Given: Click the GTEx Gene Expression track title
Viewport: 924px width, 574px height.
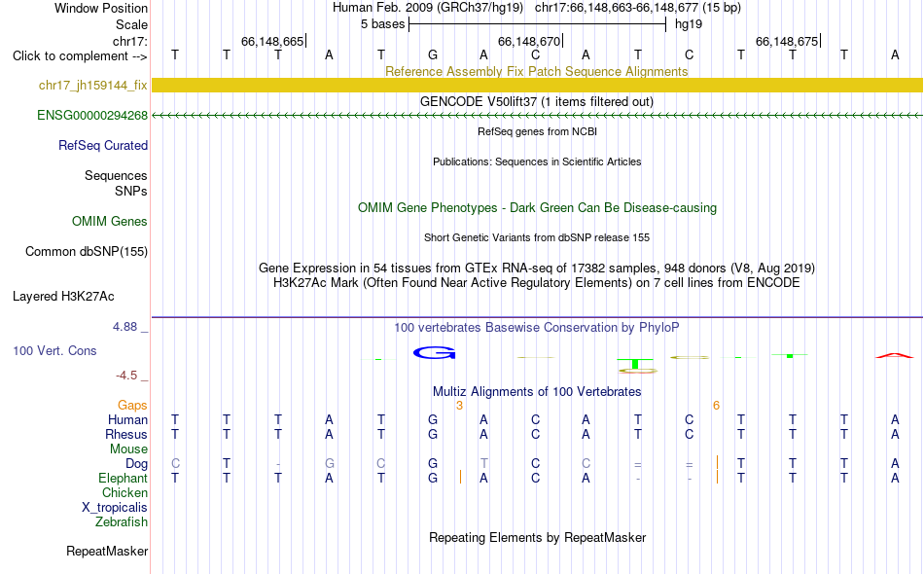Looking at the screenshot, I should 537,269.
